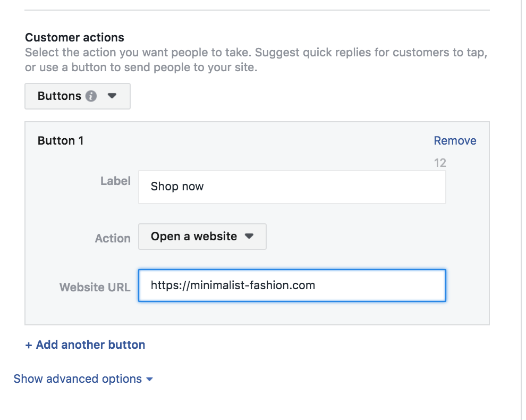Click the Button 1 section title
This screenshot has height=420, width=526.
61,141
